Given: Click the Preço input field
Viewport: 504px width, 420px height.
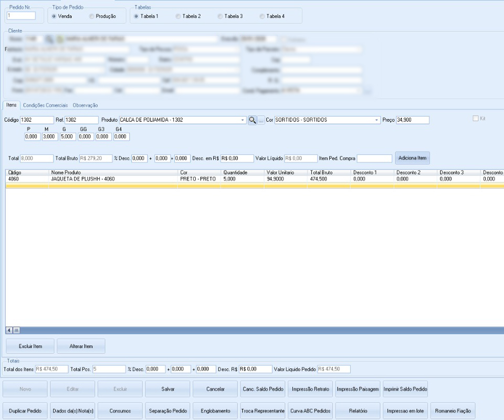Looking at the screenshot, I should pyautogui.click(x=412, y=120).
